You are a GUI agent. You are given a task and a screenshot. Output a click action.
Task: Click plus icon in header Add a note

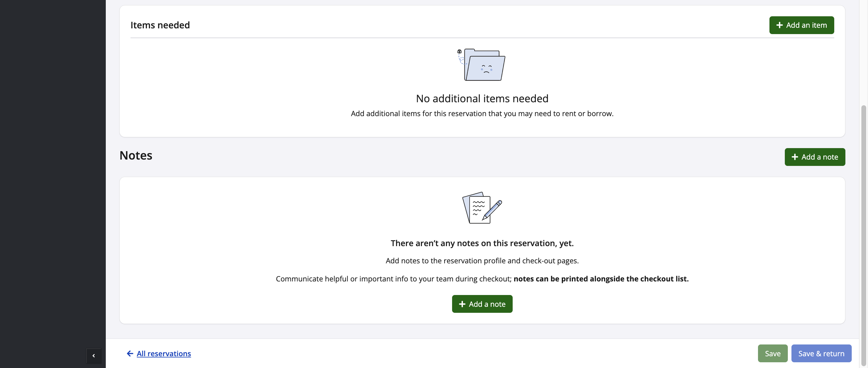(x=794, y=157)
